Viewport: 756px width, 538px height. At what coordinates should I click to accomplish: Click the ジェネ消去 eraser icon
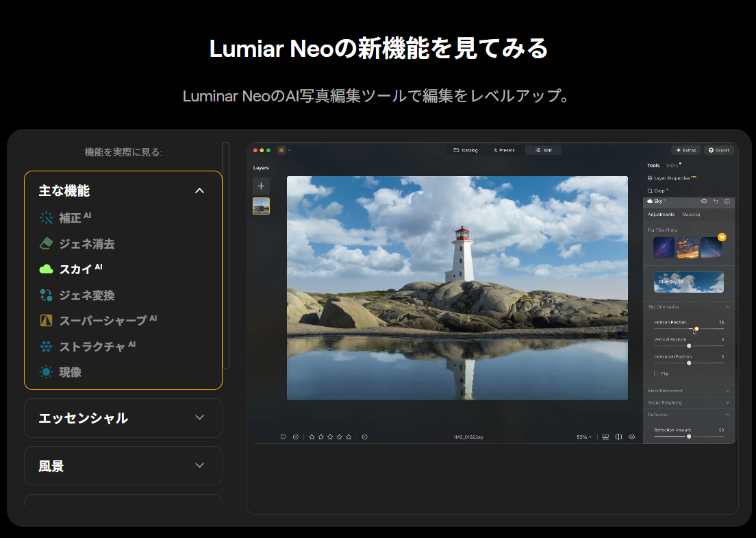(x=46, y=243)
